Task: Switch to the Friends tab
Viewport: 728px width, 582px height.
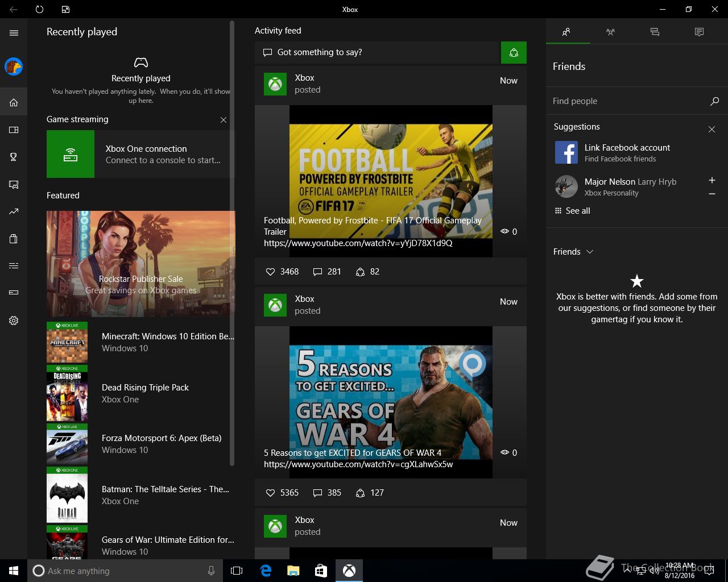Action: click(x=566, y=32)
